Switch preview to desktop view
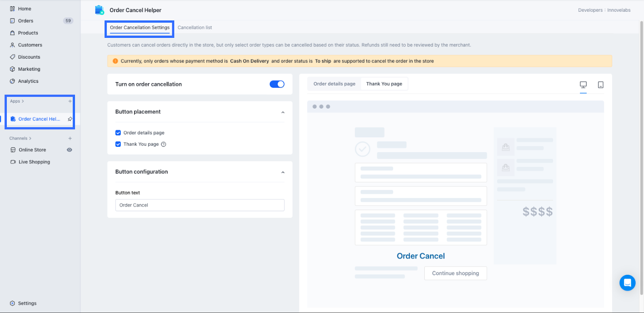 (583, 84)
